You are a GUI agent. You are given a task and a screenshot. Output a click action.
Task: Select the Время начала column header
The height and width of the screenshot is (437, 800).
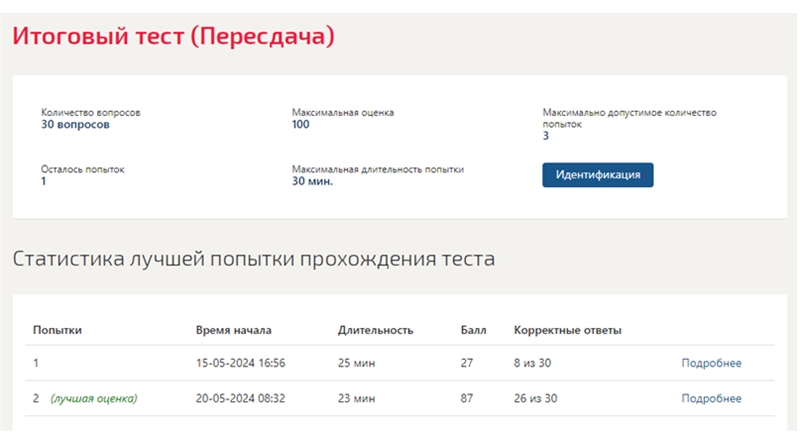coord(234,330)
